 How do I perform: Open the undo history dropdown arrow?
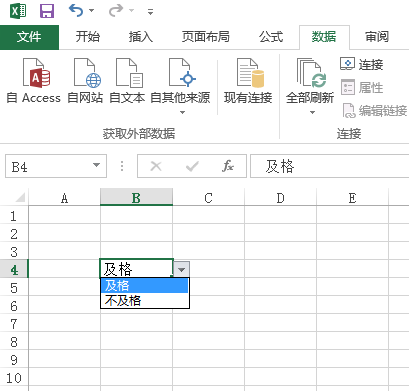tap(91, 11)
